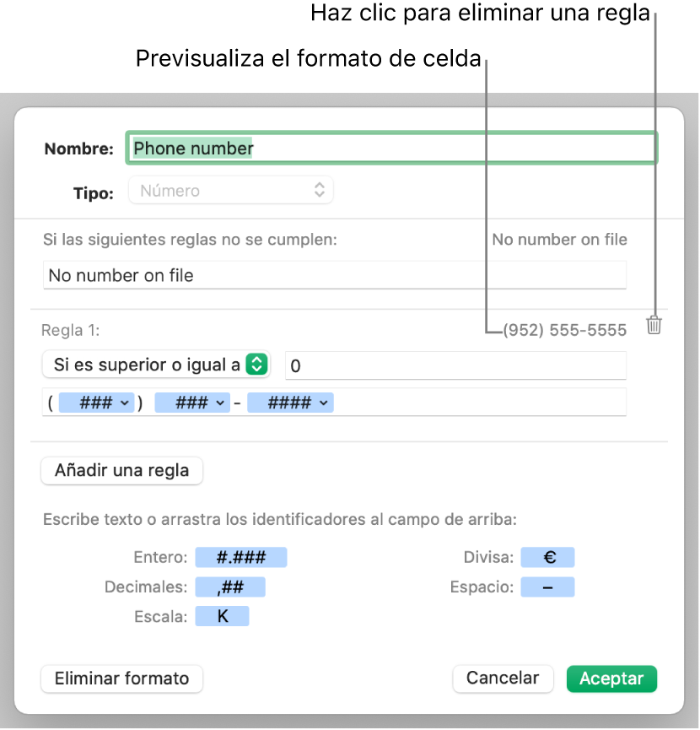
Task: Click the trash icon to delete Regla 1
Action: [x=654, y=326]
